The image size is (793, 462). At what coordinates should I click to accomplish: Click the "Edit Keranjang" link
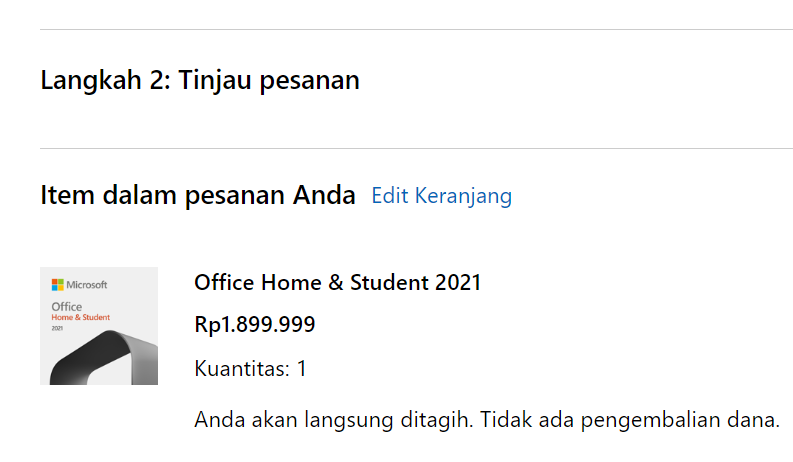click(441, 196)
